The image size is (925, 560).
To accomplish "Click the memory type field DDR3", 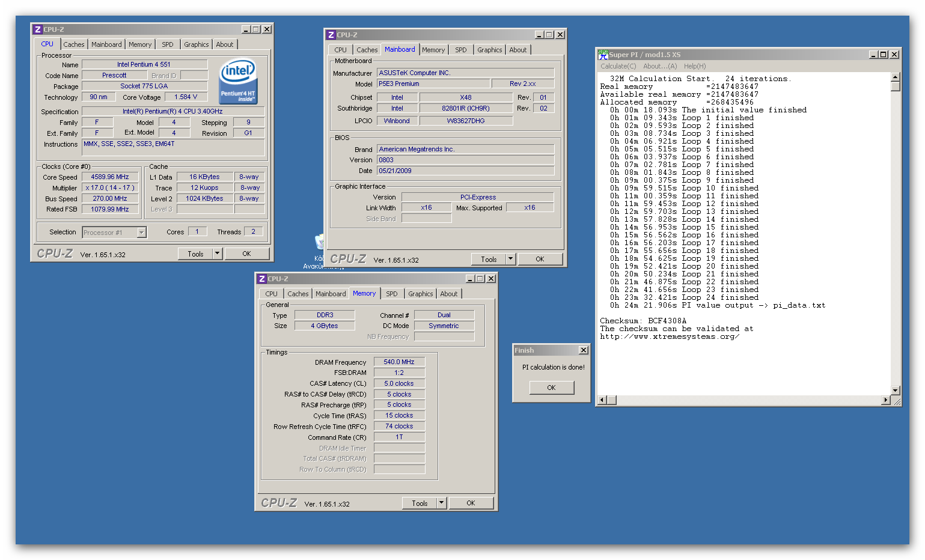I will [x=325, y=315].
